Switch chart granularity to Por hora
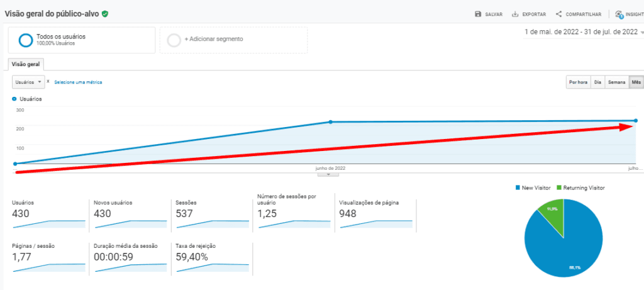644x290 pixels. pyautogui.click(x=578, y=82)
